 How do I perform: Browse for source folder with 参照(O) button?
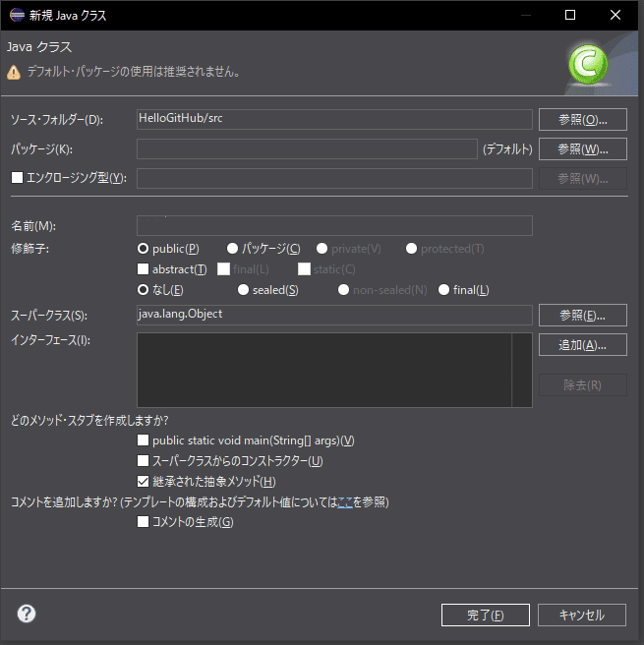[582, 120]
